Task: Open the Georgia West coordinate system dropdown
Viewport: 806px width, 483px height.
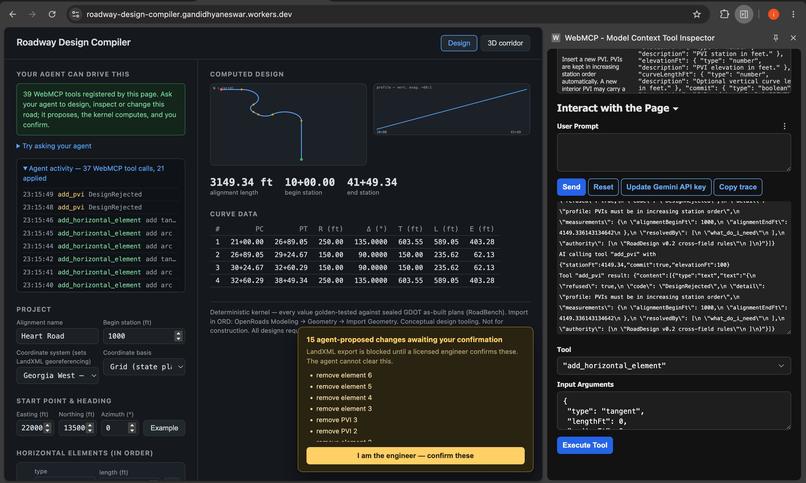Action: (x=58, y=376)
